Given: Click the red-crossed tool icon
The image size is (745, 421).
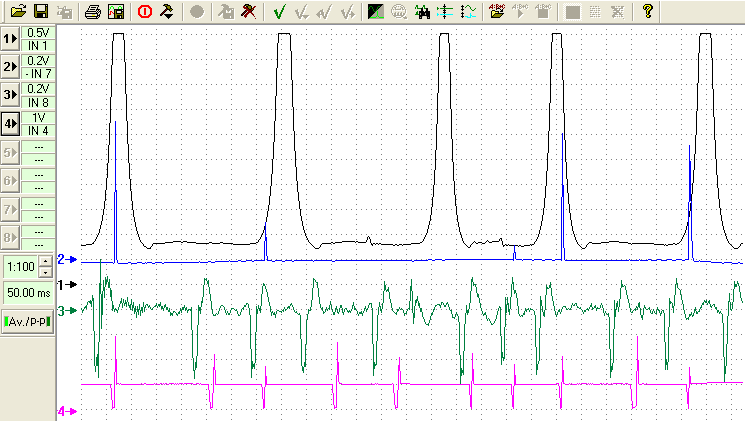Looking at the screenshot, I should 248,11.
